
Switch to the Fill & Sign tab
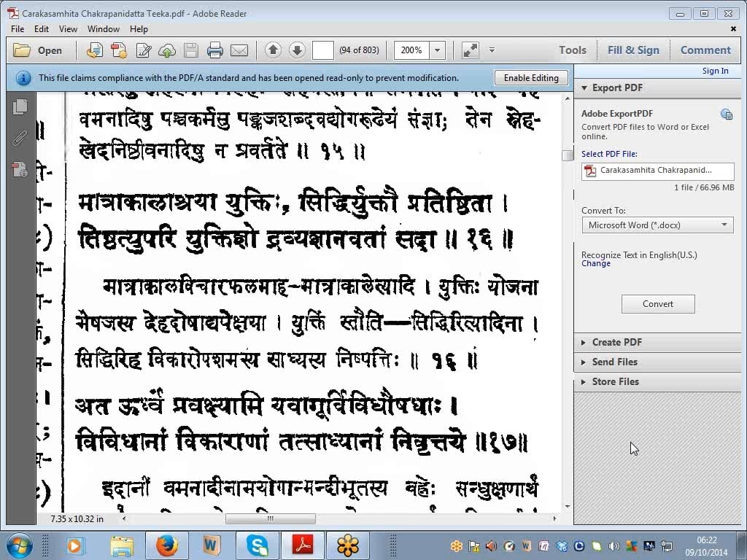pyautogui.click(x=633, y=50)
